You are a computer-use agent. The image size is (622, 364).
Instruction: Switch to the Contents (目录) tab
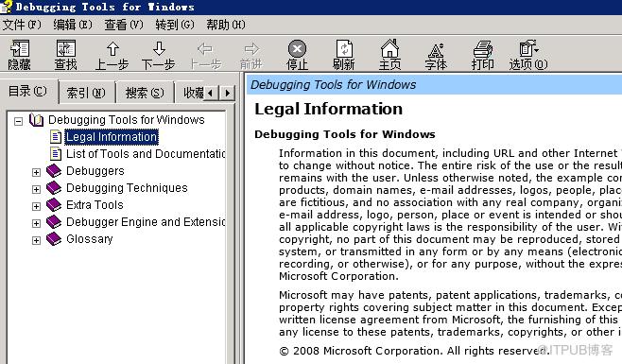point(27,92)
